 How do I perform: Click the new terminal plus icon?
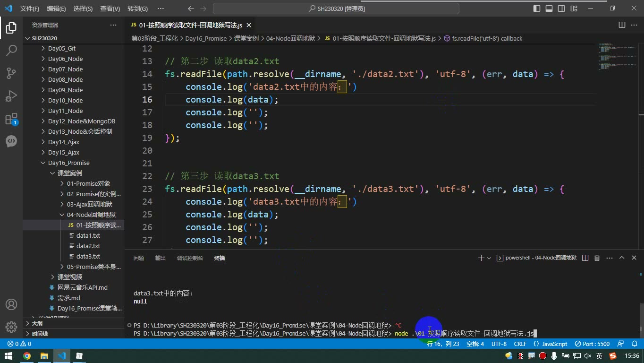tap(481, 258)
